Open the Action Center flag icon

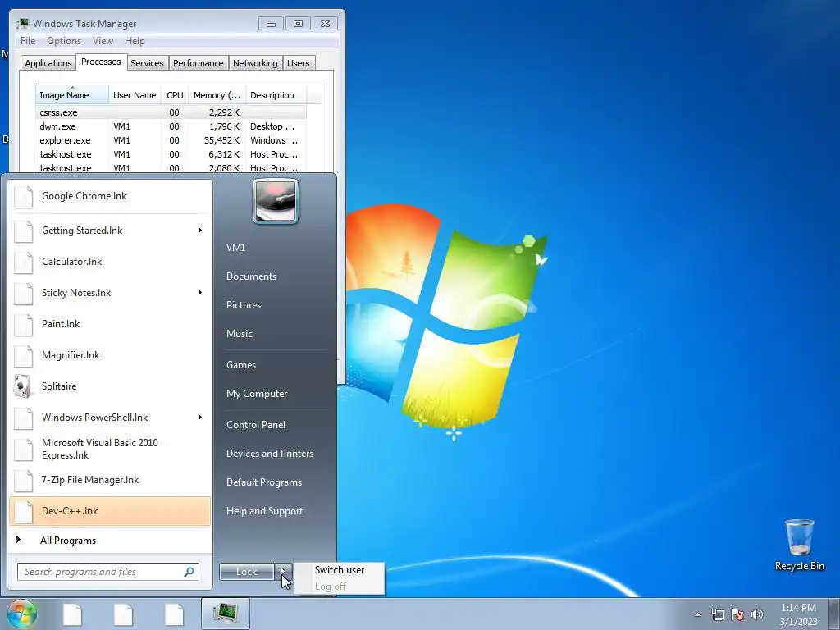click(737, 614)
